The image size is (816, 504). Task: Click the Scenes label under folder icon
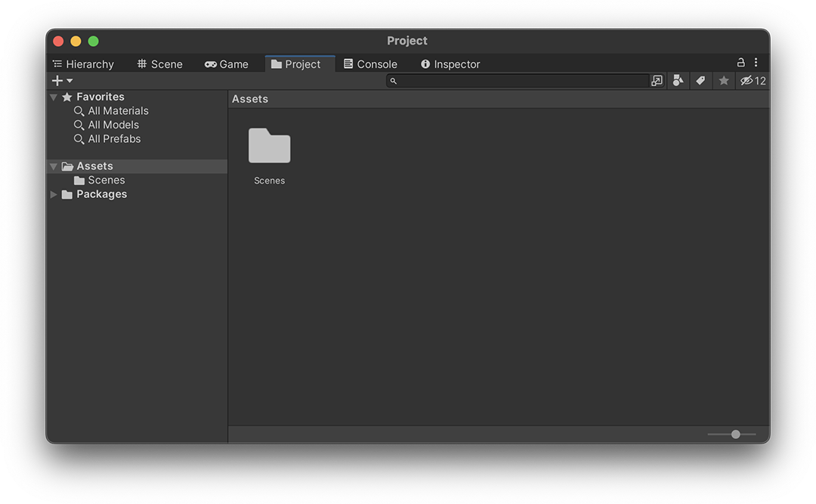pyautogui.click(x=270, y=181)
